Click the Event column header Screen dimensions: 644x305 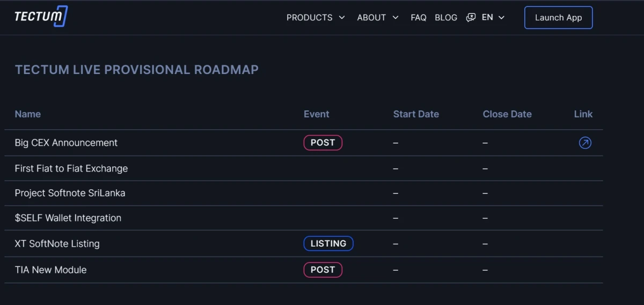[317, 114]
